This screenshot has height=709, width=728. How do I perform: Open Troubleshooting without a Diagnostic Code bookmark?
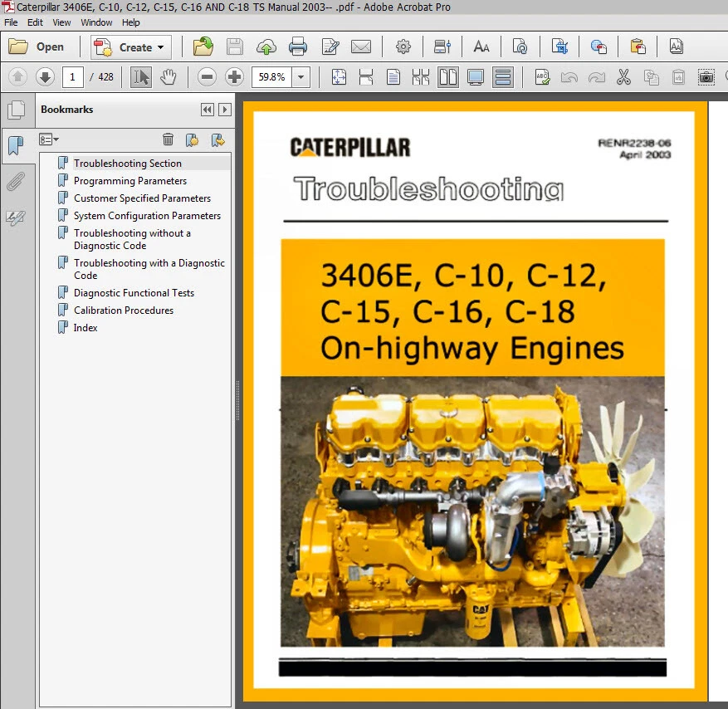point(132,239)
